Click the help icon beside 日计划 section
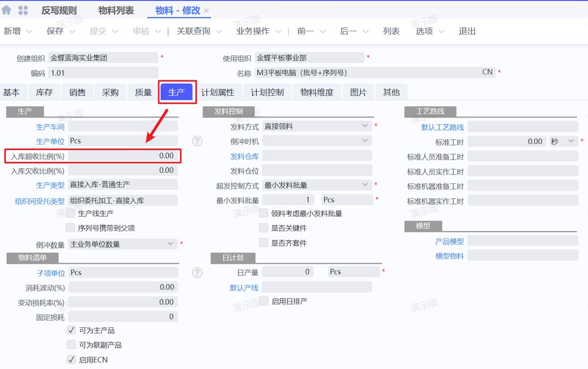 (x=197, y=272)
